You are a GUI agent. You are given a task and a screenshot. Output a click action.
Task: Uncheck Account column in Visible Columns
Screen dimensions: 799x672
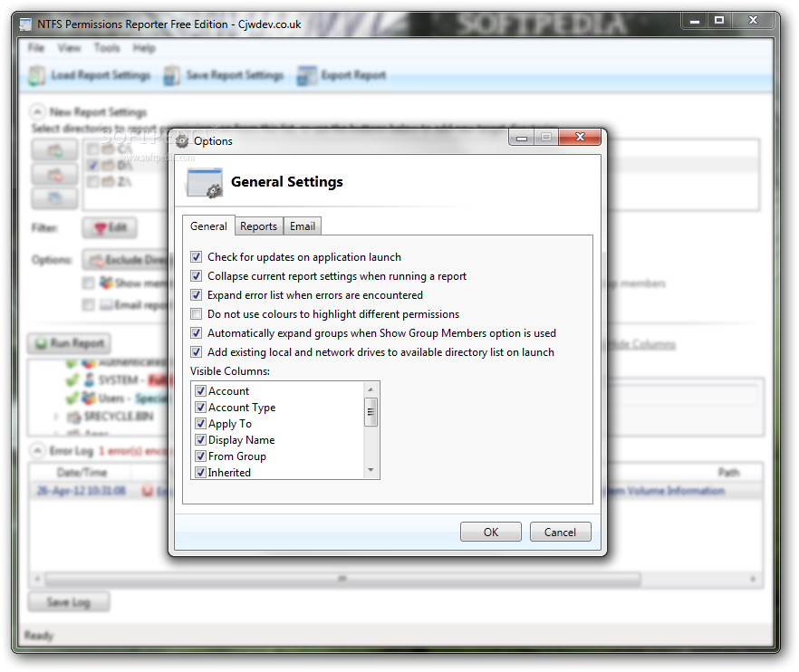point(201,391)
